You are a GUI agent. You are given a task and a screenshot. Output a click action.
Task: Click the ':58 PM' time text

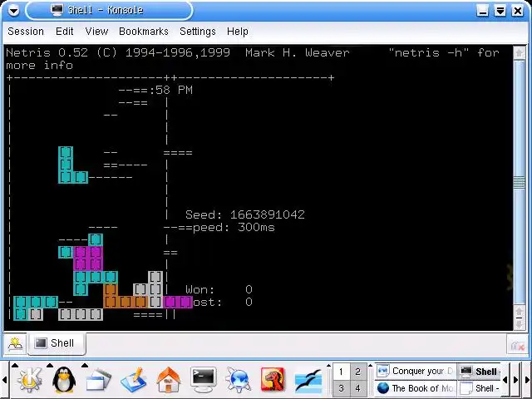coord(170,91)
